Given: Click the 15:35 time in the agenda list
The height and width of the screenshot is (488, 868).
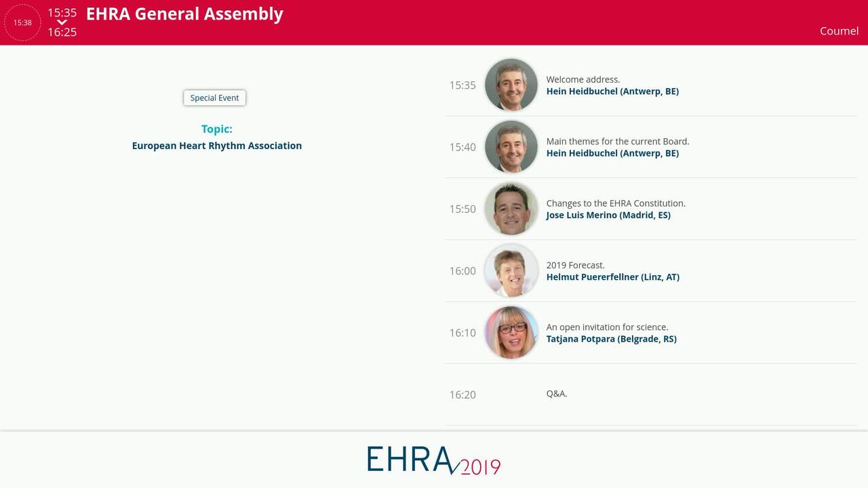Looking at the screenshot, I should point(462,85).
